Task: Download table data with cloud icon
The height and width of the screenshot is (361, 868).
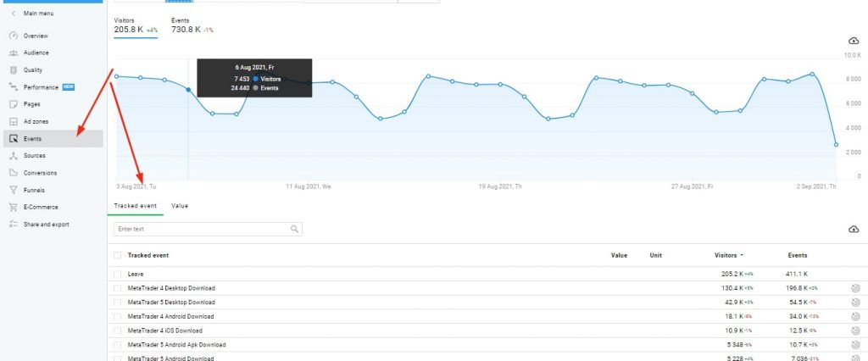Action: click(x=854, y=229)
